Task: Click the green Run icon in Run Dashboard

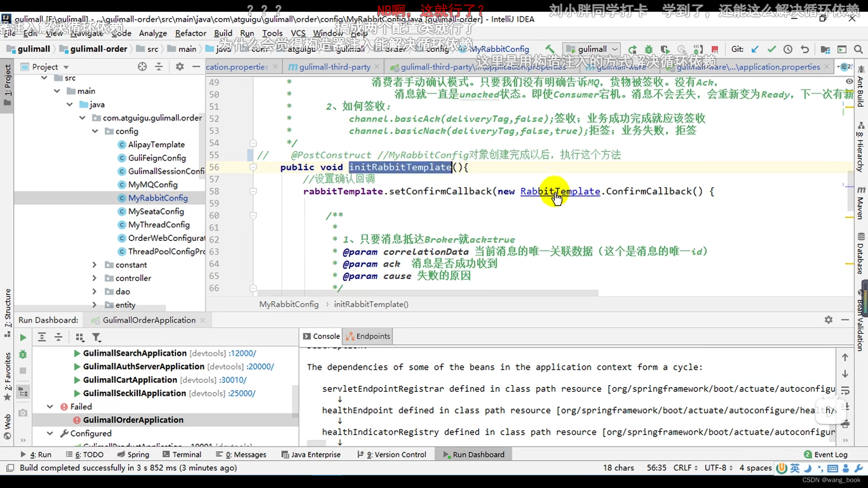Action: pos(23,338)
